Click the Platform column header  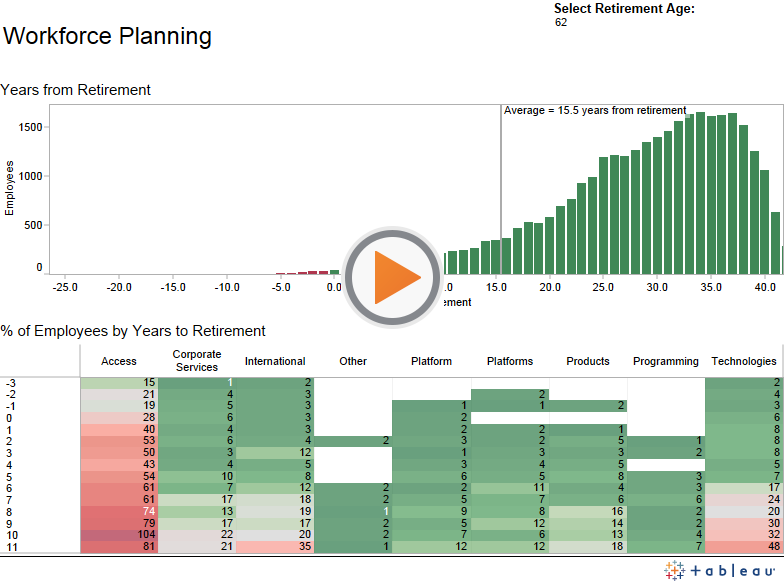tap(431, 361)
